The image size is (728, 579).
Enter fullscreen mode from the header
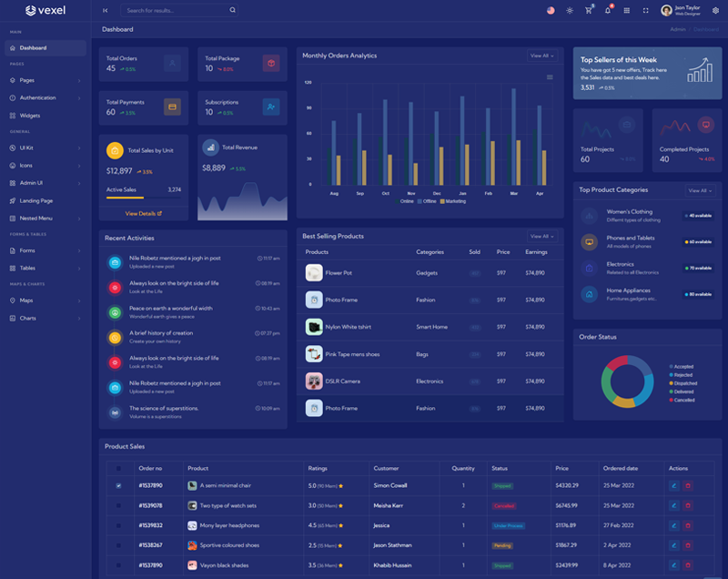pos(646,10)
